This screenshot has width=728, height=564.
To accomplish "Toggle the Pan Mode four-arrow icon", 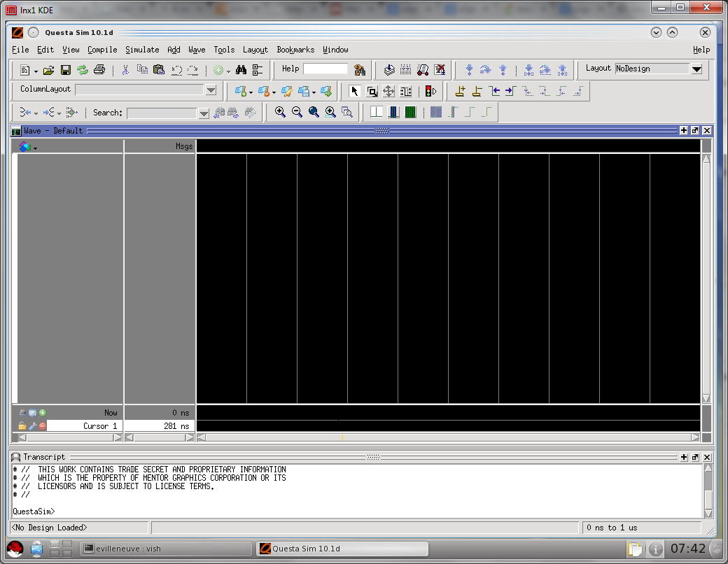I will pos(388,92).
